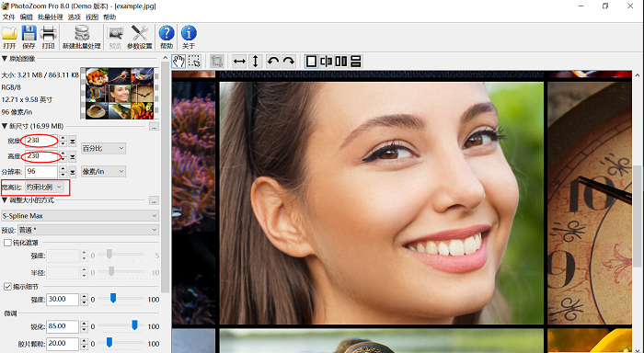Rotate image counter-clockwise
644x353 pixels.
[x=272, y=62]
